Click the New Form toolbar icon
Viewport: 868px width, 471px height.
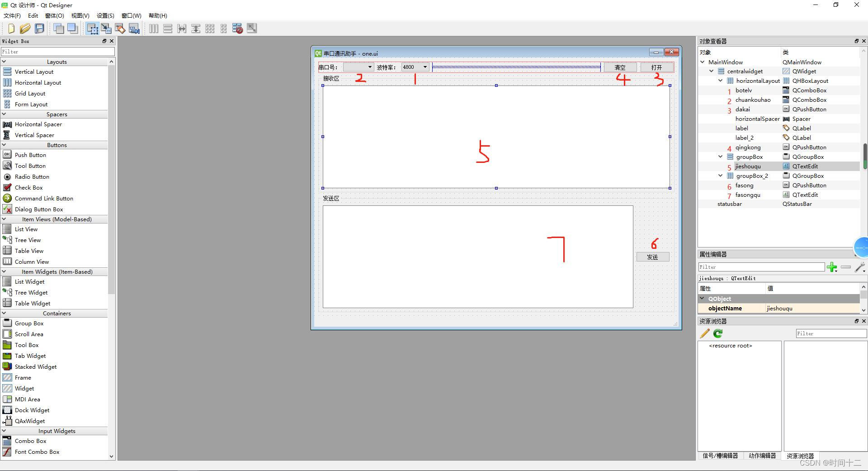pos(11,29)
